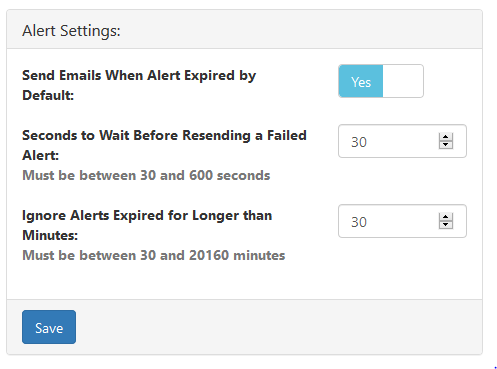Focus the ignore alerts minutes input field
Viewport: 497px width, 369px height.
click(402, 221)
